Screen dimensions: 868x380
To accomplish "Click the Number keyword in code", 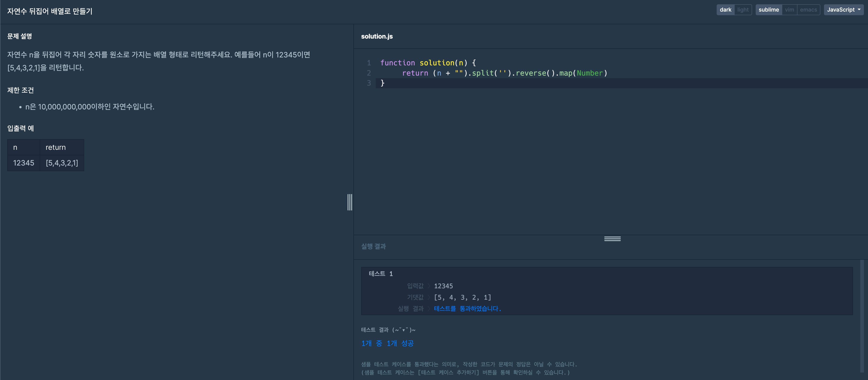I will [x=589, y=73].
